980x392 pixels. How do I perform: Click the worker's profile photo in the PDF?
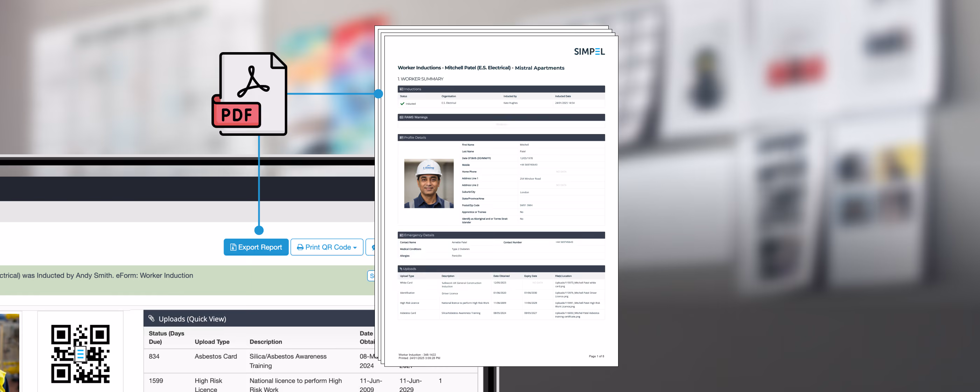point(429,183)
